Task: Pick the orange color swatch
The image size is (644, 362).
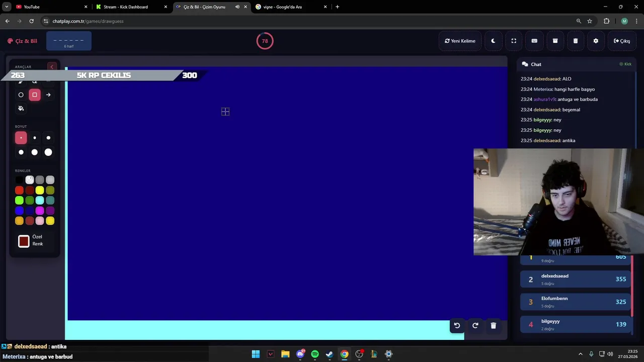Action: (19, 221)
